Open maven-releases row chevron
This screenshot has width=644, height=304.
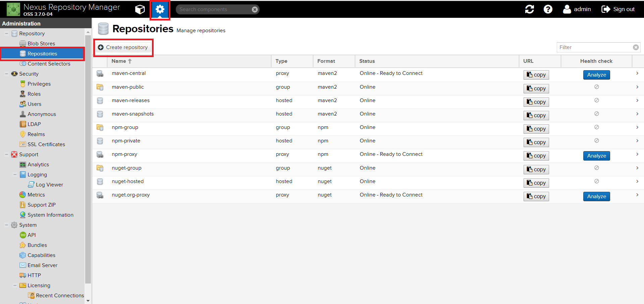pyautogui.click(x=637, y=100)
